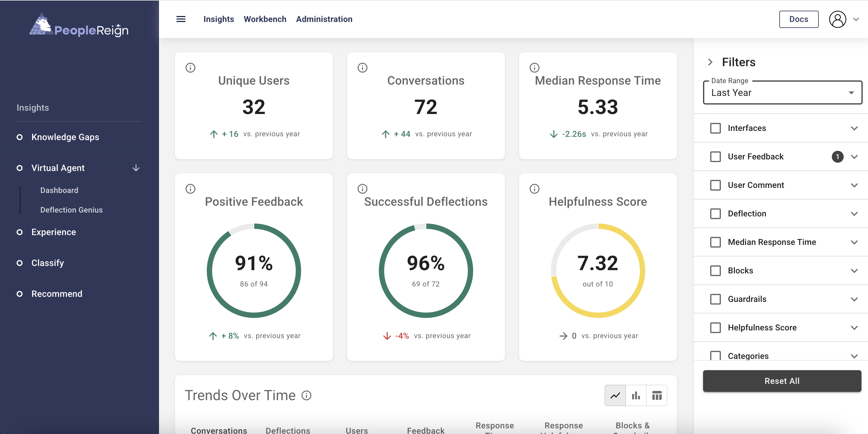Image resolution: width=868 pixels, height=434 pixels.
Task: Open the Administration menu
Action: coord(324,19)
